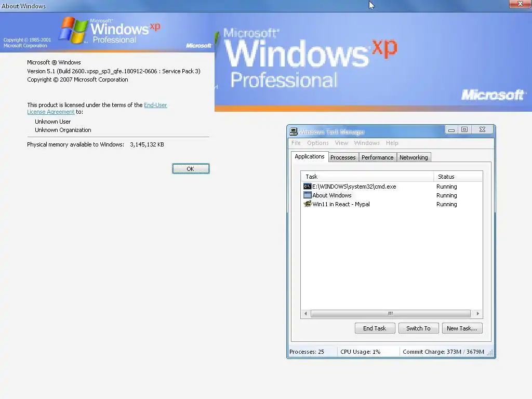
Task: Maximize the Windows Task Manager window
Action: 464,129
